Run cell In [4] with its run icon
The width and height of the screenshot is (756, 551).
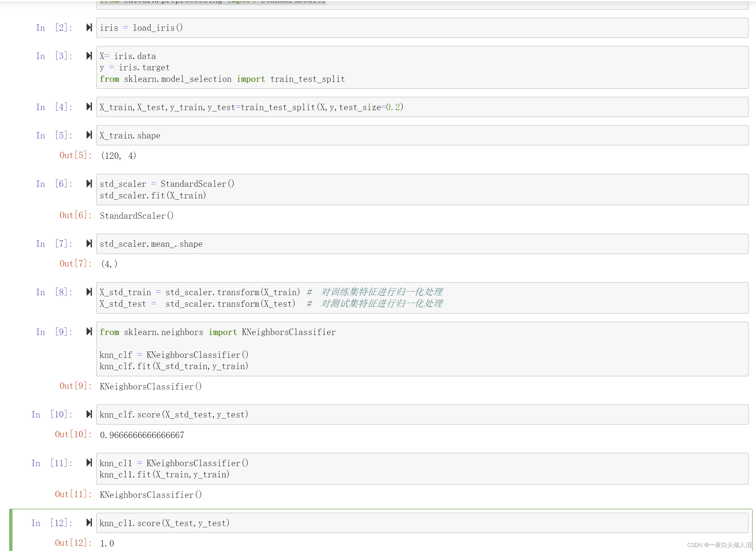coord(89,107)
